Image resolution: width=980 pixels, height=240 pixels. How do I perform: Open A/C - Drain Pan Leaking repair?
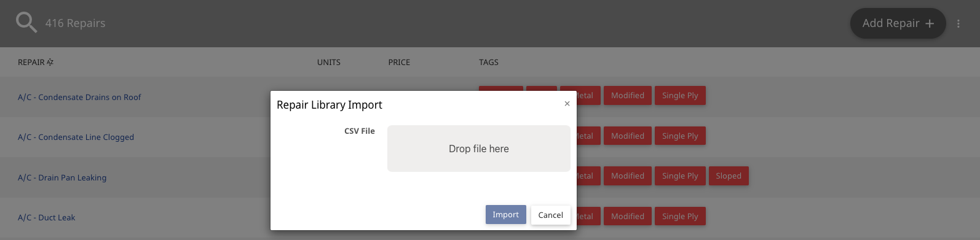(x=62, y=177)
